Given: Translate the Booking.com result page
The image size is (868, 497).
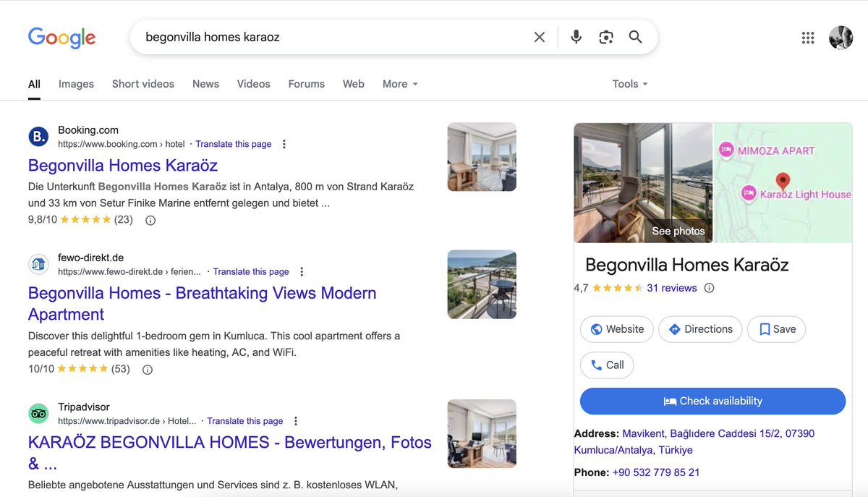Looking at the screenshot, I should 234,144.
